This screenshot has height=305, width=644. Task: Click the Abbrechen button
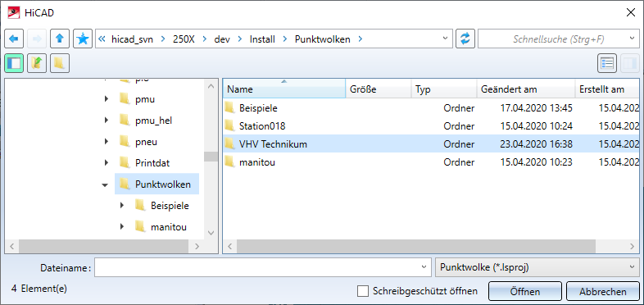pos(603,291)
